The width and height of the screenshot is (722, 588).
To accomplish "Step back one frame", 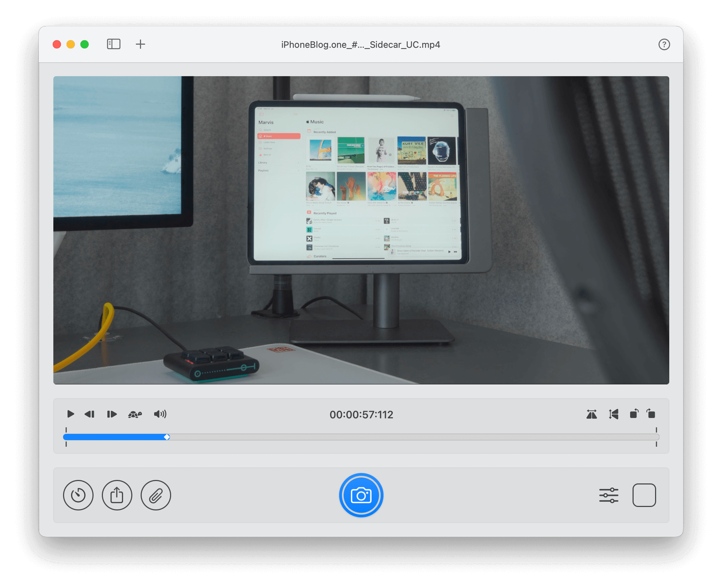I will point(90,414).
